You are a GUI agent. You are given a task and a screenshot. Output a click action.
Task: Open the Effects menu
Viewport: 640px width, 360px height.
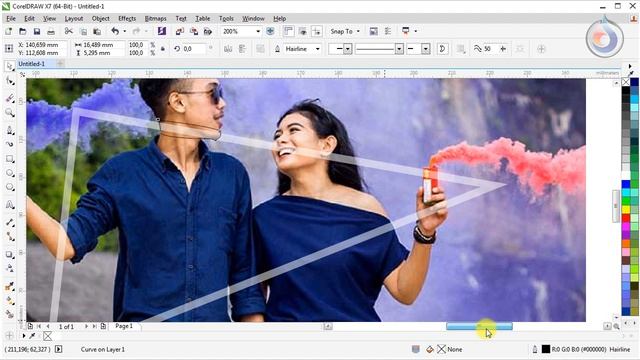[127, 18]
